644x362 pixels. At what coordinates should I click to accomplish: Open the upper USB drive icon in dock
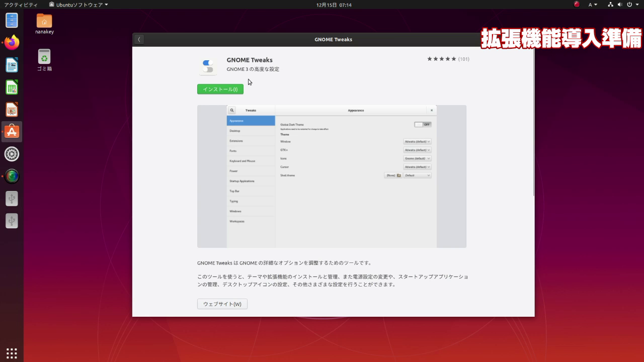coord(12,199)
